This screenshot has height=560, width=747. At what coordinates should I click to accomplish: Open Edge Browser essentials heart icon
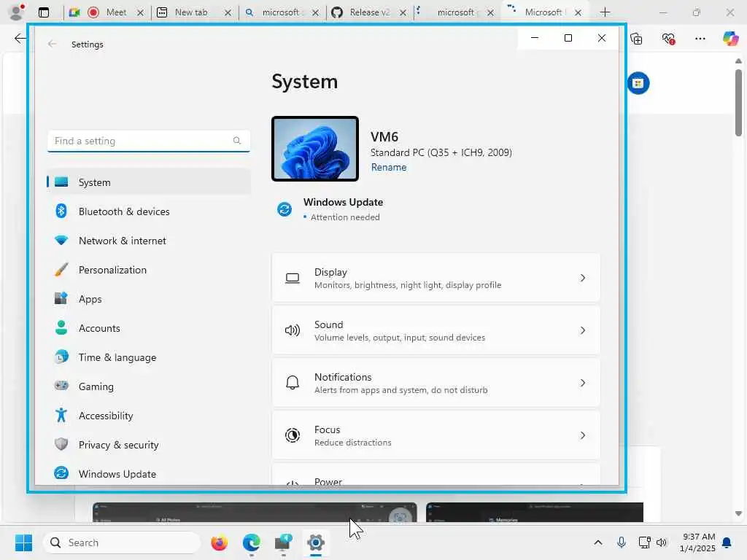pos(668,39)
